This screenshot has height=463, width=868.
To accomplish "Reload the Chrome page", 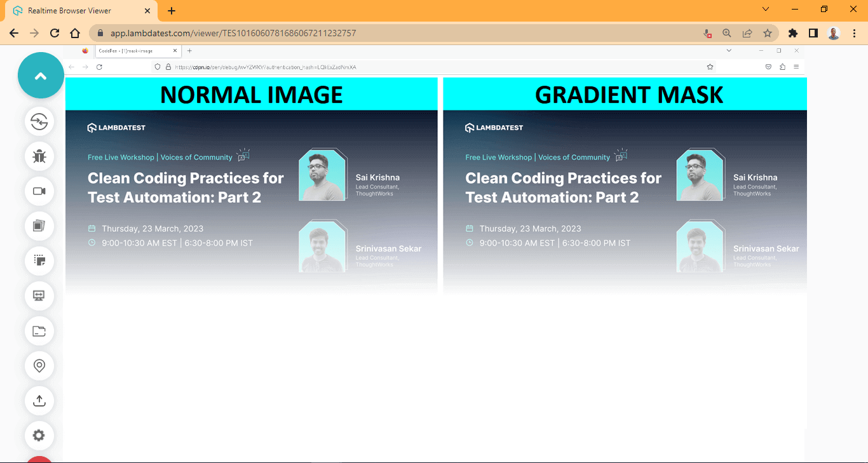I will click(55, 33).
